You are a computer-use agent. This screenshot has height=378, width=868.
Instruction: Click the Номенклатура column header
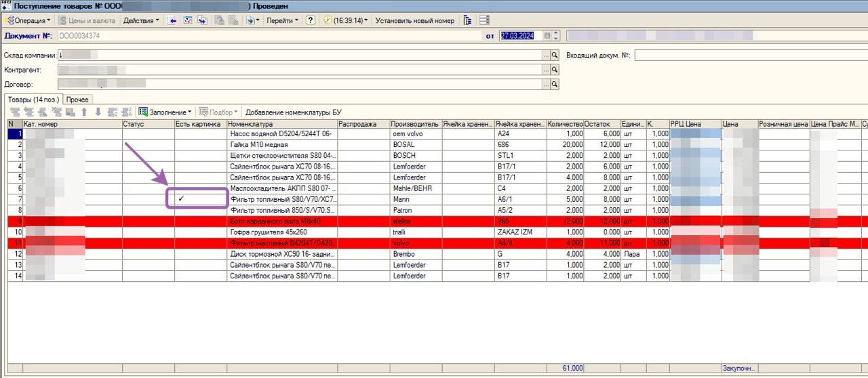(281, 124)
